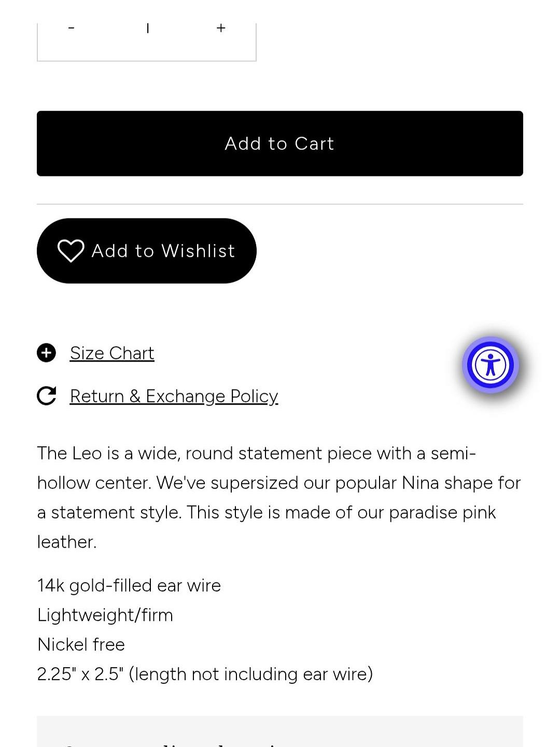The width and height of the screenshot is (560, 747).
Task: Click the divider line below Add to Cart
Action: (280, 204)
